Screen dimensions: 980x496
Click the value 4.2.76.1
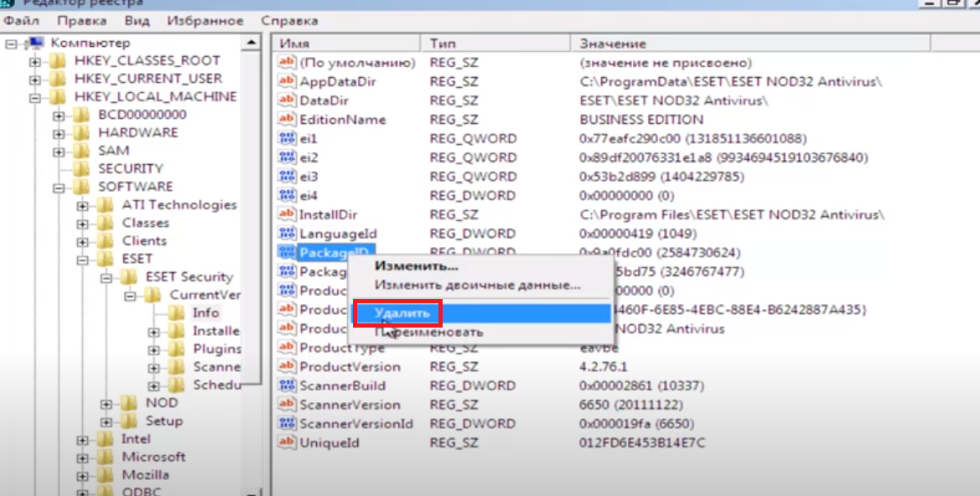[x=603, y=367]
